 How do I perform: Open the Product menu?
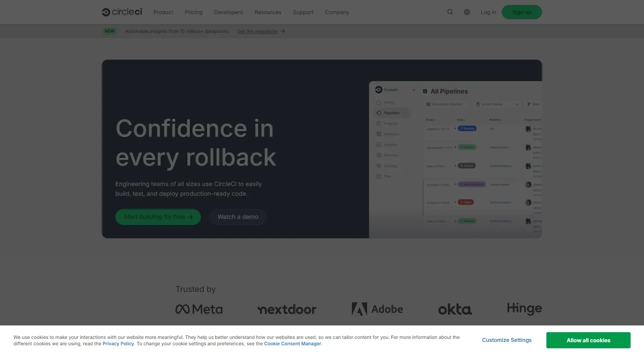pyautogui.click(x=163, y=12)
